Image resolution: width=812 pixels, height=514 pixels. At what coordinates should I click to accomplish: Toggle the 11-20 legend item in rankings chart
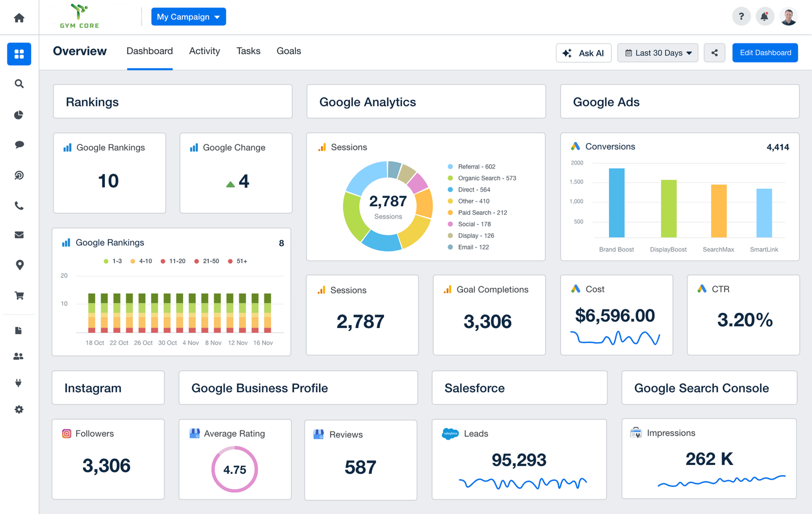pyautogui.click(x=173, y=262)
